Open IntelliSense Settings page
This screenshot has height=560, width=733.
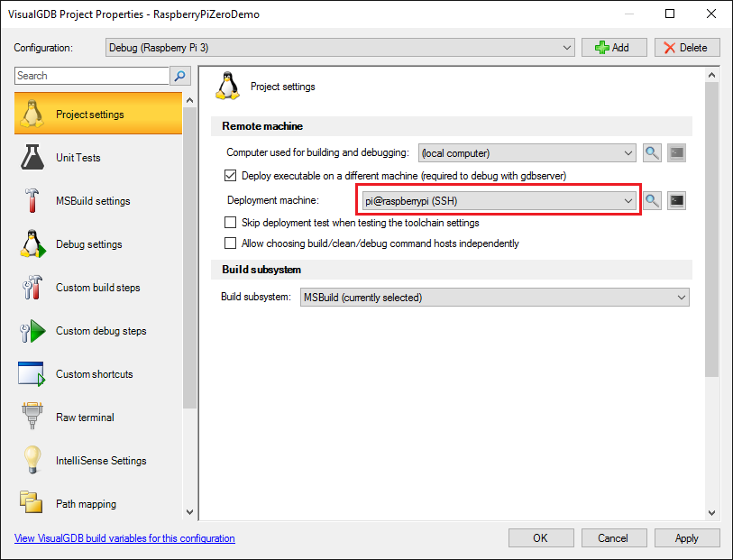[x=98, y=461]
